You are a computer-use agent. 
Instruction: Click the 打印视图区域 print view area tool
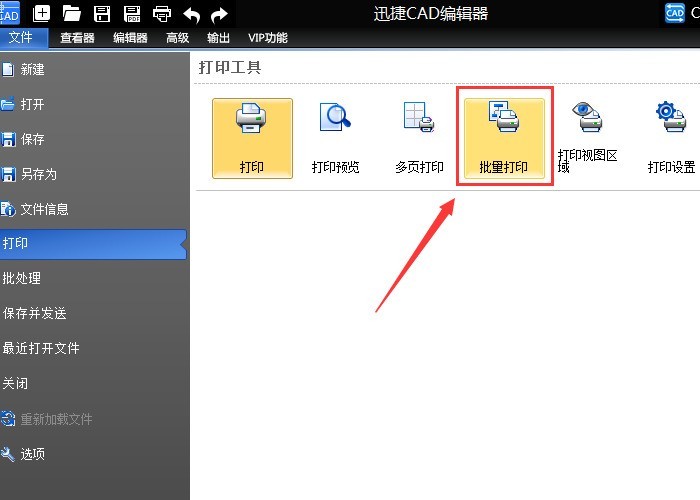tap(588, 138)
